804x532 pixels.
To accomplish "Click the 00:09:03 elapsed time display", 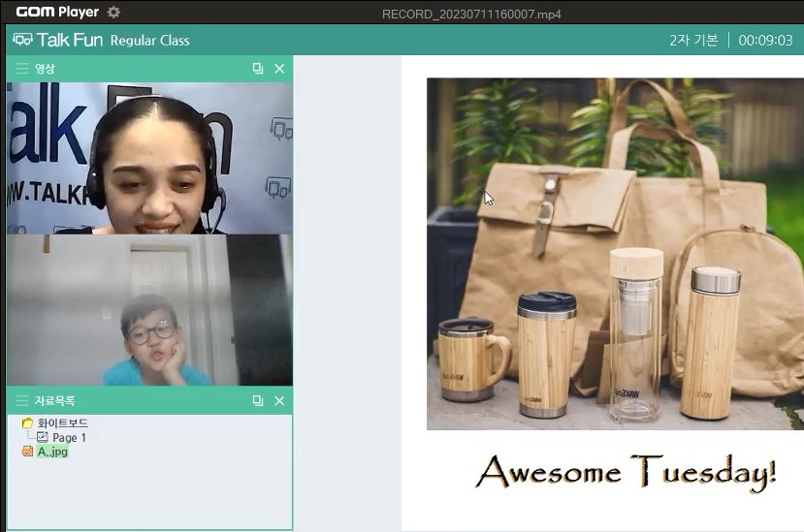I will 765,41.
